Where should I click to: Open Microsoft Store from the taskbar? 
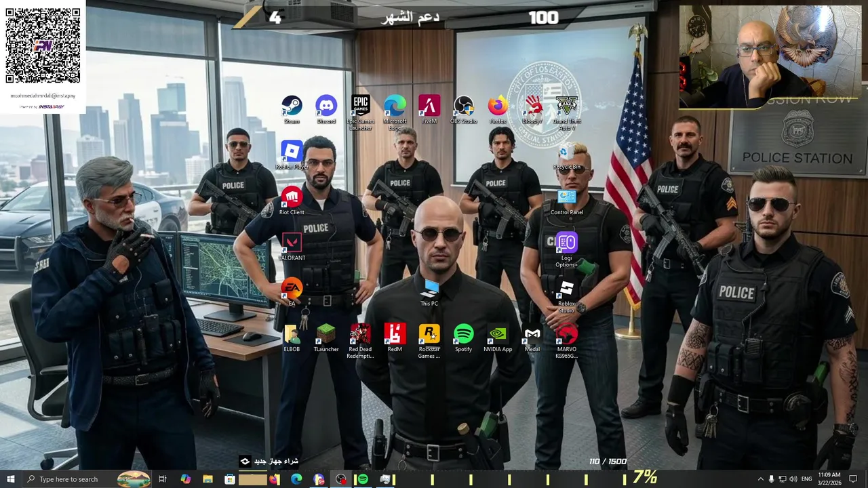coord(230,479)
